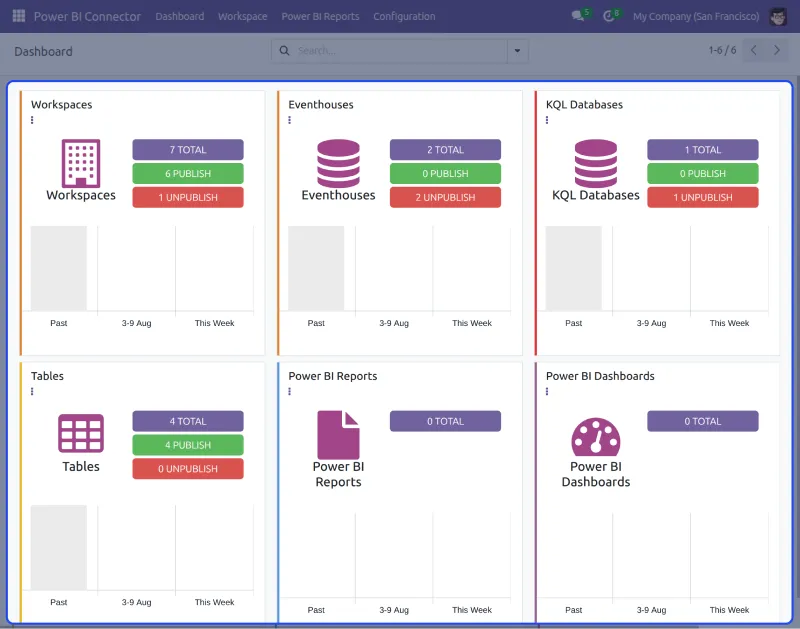Click the Power BI Reports document icon
The image size is (800, 629).
point(338,437)
